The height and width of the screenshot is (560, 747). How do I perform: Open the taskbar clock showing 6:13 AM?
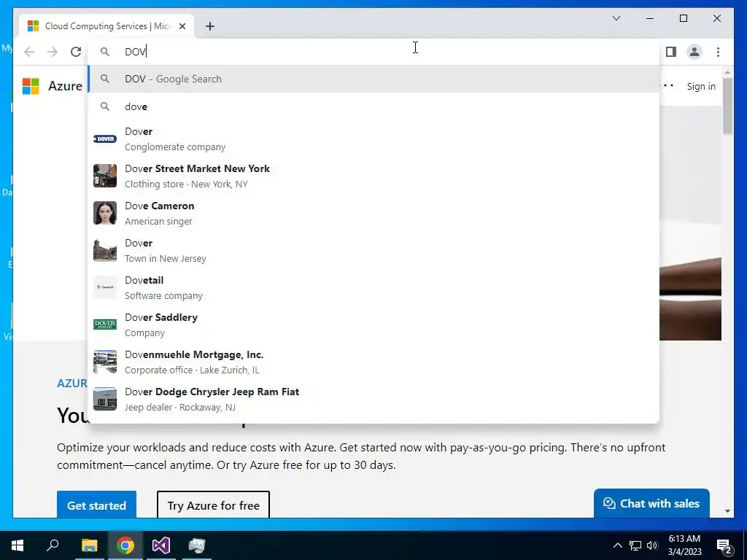pyautogui.click(x=684, y=545)
